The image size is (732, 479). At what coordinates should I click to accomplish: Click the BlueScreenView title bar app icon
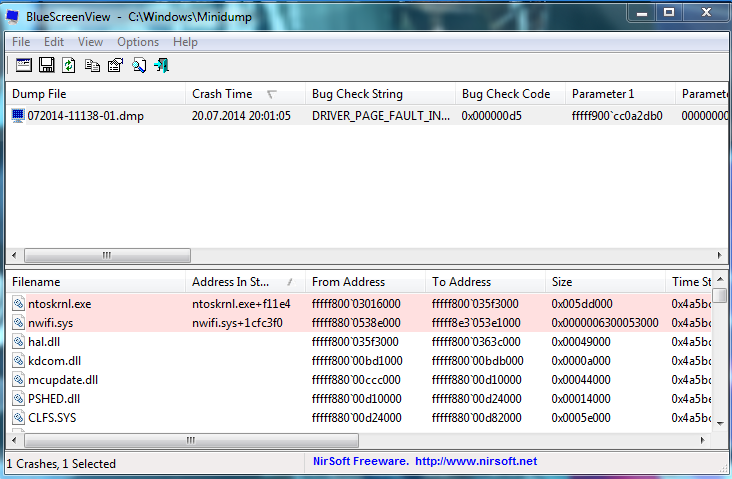(x=13, y=17)
